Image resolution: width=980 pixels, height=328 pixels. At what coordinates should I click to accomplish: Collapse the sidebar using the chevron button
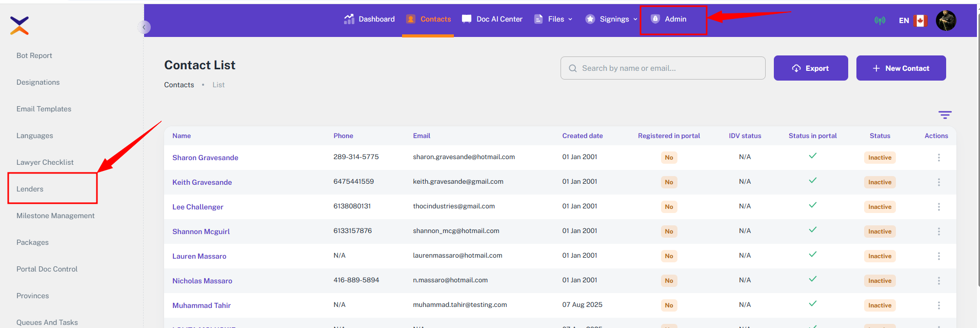144,27
